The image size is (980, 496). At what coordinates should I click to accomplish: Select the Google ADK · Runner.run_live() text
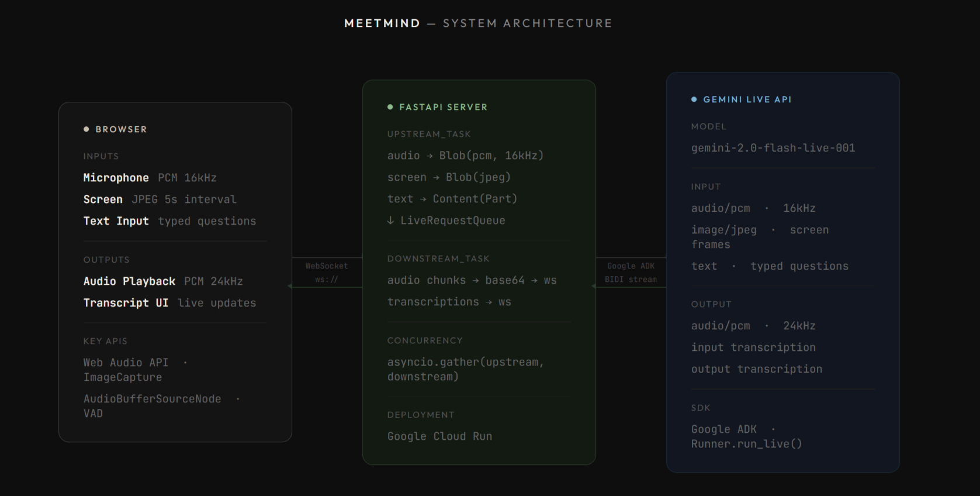(746, 436)
